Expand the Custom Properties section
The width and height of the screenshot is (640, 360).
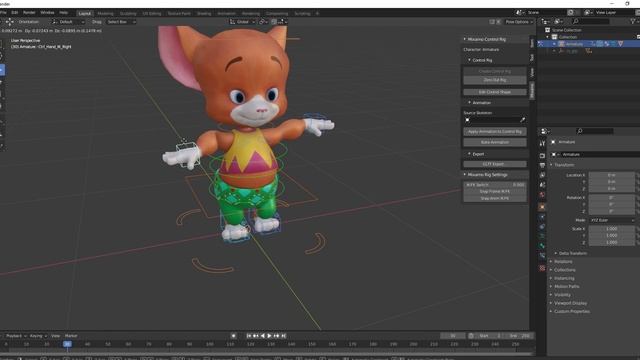coord(571,311)
